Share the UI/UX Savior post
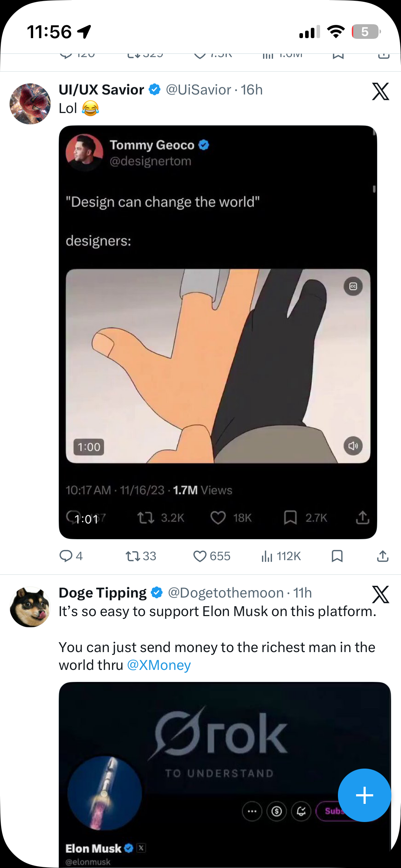 pos(383,556)
